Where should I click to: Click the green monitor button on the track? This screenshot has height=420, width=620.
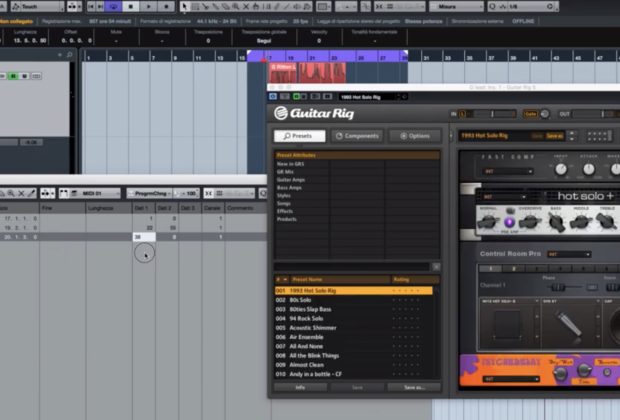(14, 76)
